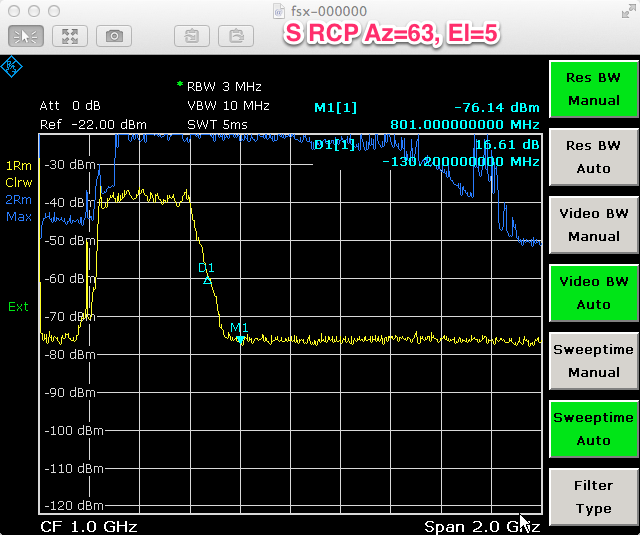This screenshot has height=535, width=640.
Task: Click the full-screen scaling toolbar icon
Action: [x=69, y=36]
